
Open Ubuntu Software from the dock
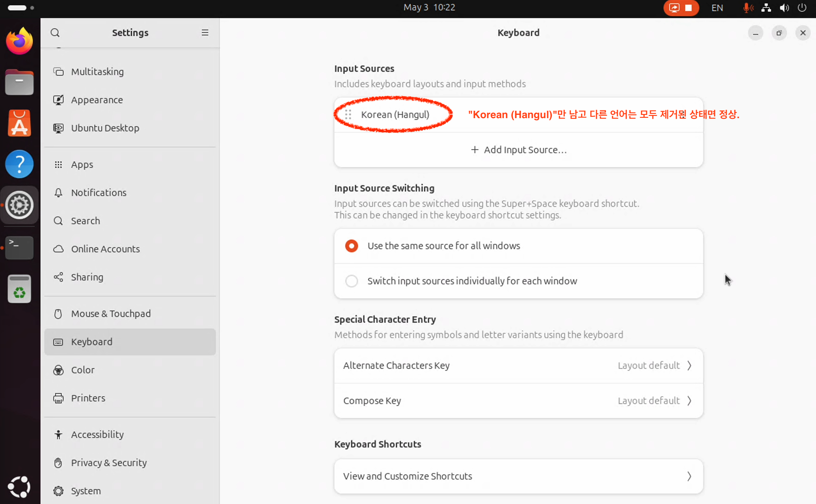click(x=19, y=123)
